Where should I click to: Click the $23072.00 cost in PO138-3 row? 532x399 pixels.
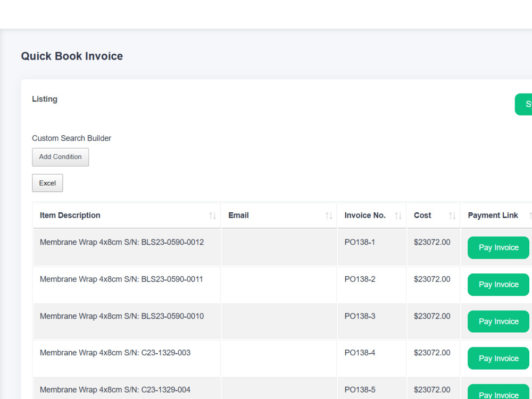pos(432,316)
